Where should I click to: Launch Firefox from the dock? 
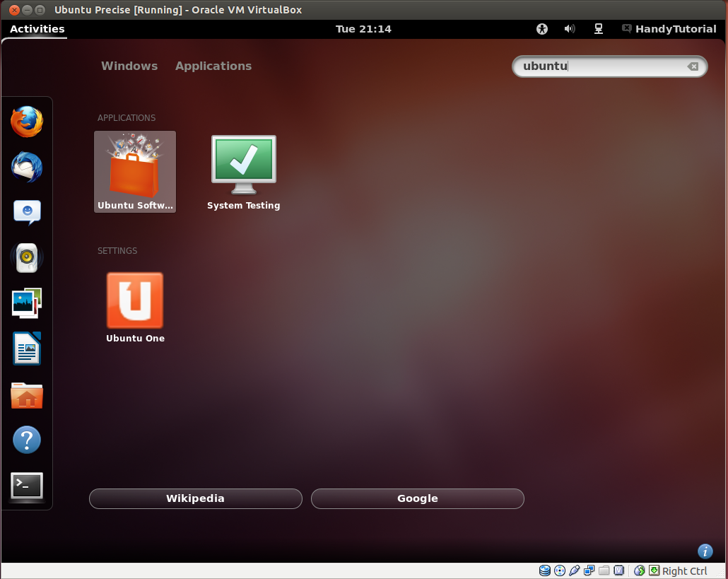[x=27, y=122]
